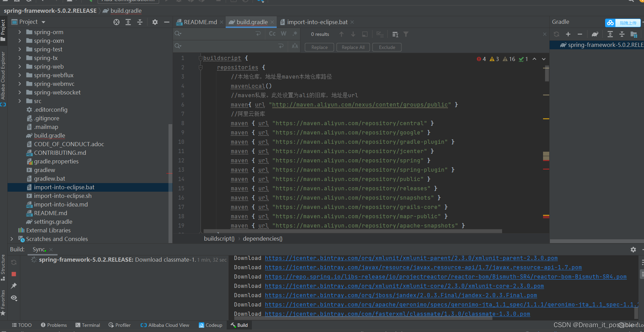Enable regex search with the .* toggle
Screen dimensions: 644x332
click(295, 33)
